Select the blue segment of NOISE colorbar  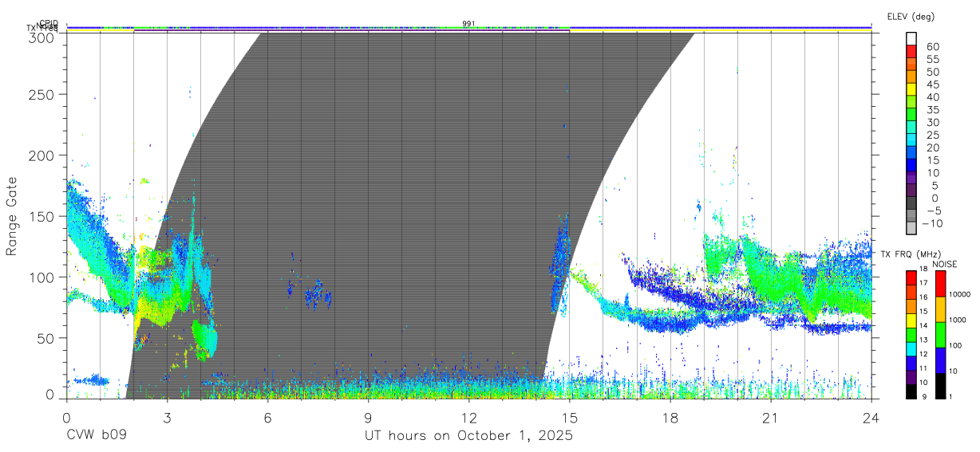click(940, 360)
